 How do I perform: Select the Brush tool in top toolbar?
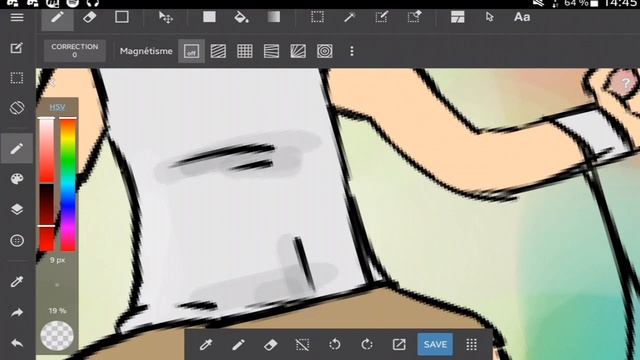coord(58,18)
